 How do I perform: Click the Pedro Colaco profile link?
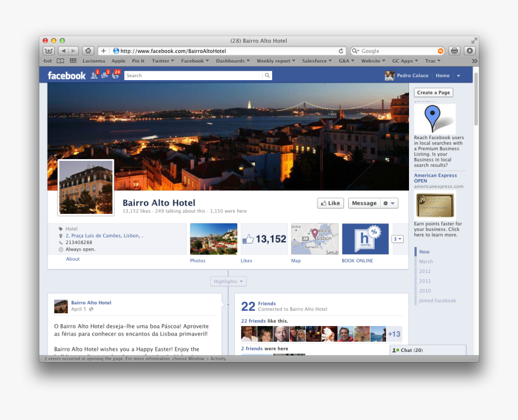[x=413, y=76]
